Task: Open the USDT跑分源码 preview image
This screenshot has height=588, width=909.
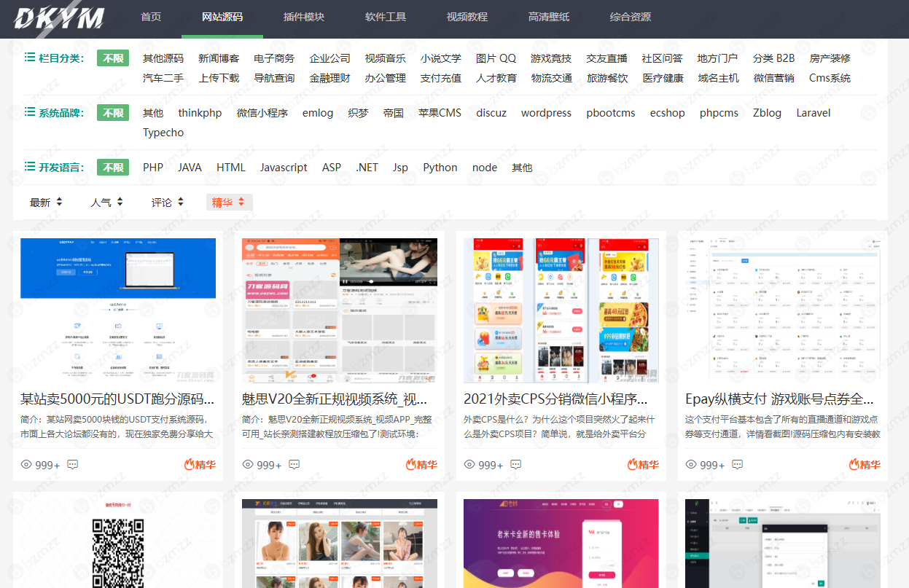Action: click(x=118, y=310)
